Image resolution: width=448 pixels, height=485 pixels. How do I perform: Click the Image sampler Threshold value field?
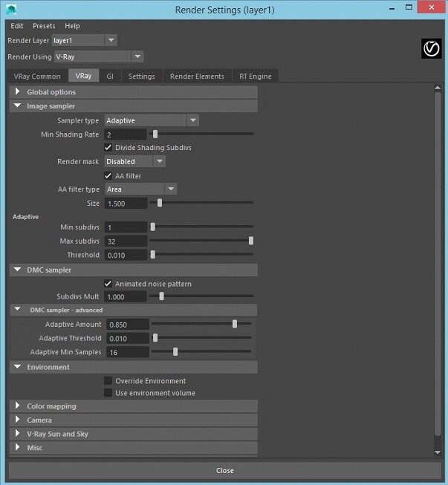(126, 255)
